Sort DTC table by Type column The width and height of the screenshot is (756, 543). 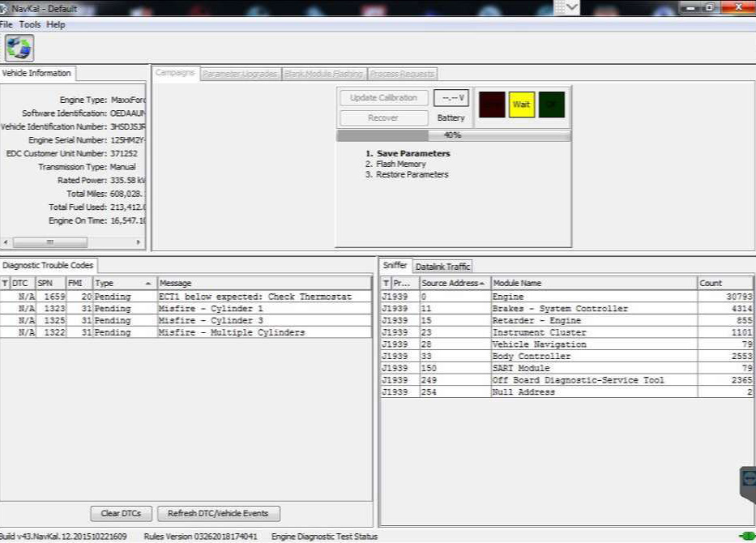tap(123, 283)
